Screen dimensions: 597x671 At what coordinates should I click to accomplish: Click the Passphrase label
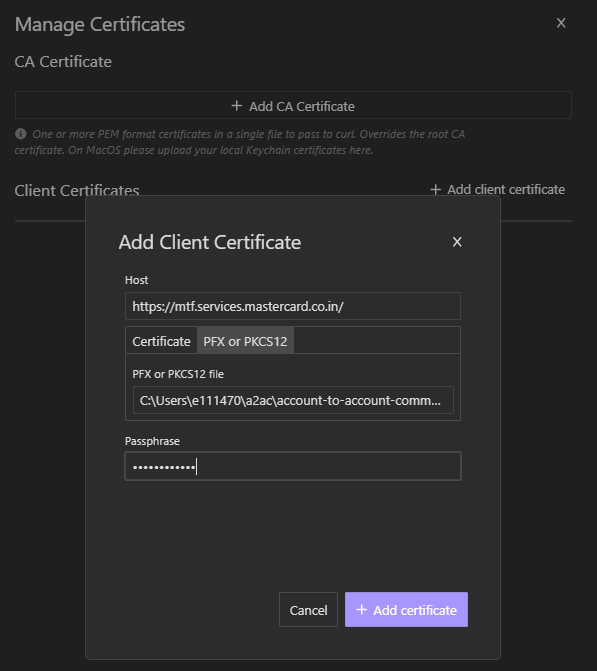(x=152, y=441)
